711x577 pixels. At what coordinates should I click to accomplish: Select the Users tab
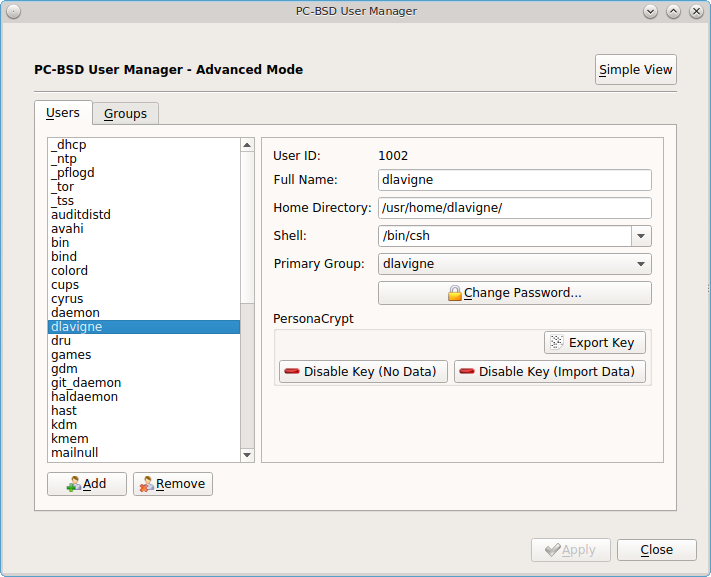click(63, 112)
